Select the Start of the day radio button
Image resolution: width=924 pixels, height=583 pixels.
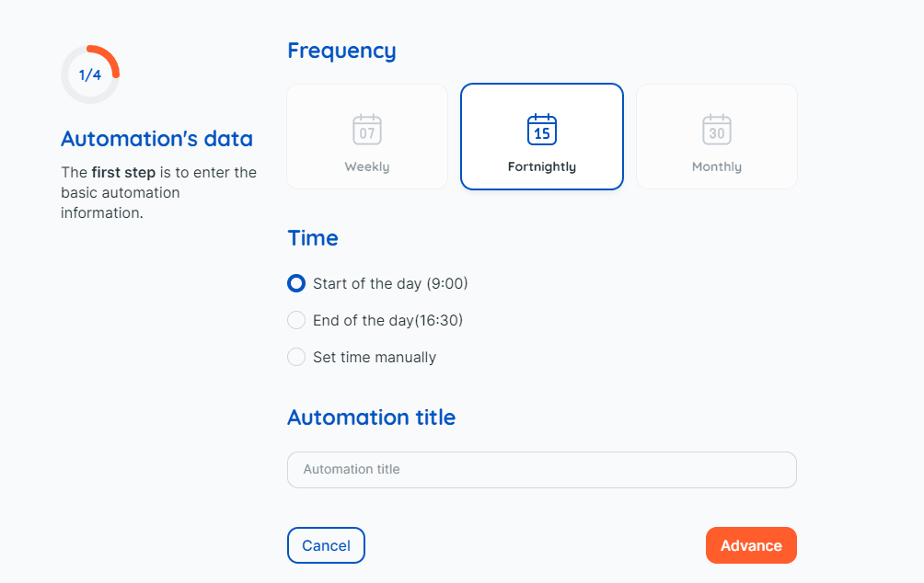click(x=296, y=283)
